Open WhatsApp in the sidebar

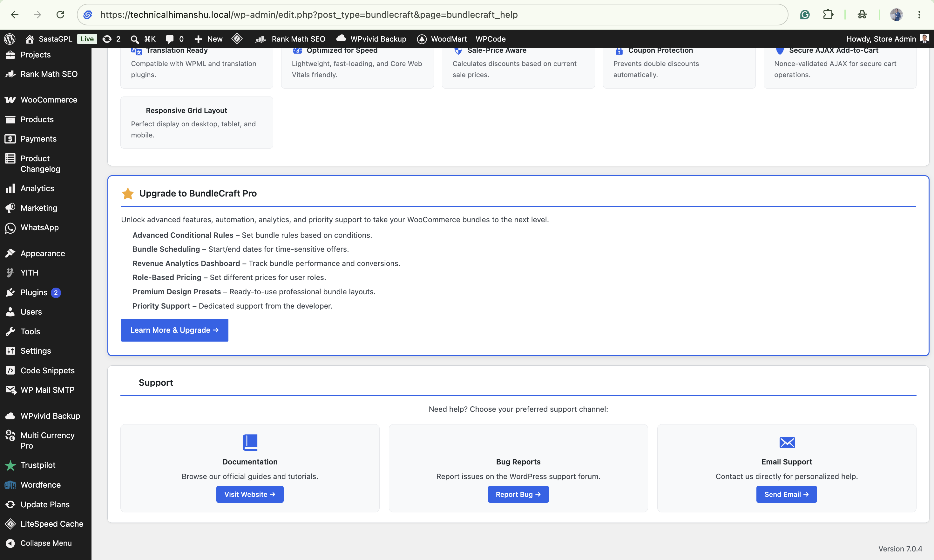[46, 228]
